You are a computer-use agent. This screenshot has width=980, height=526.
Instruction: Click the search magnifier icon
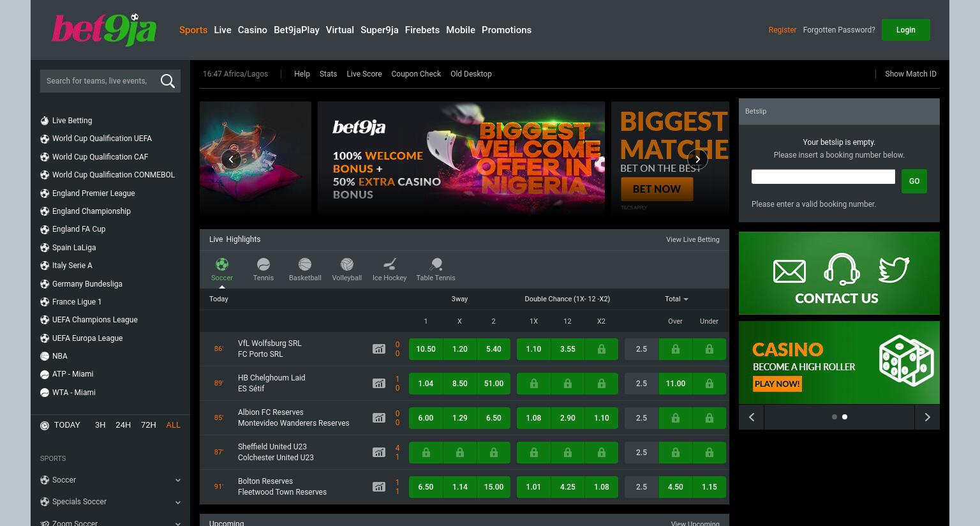point(168,81)
